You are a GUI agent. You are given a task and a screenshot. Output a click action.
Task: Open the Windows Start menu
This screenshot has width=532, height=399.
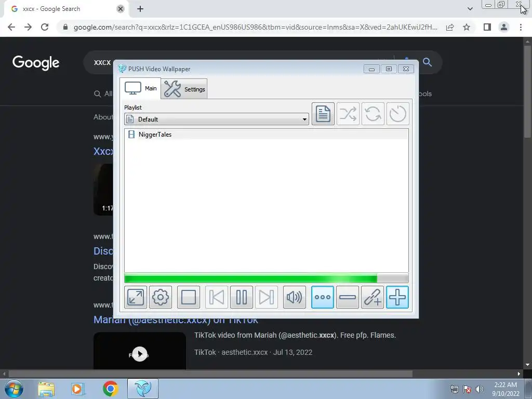coord(14,389)
